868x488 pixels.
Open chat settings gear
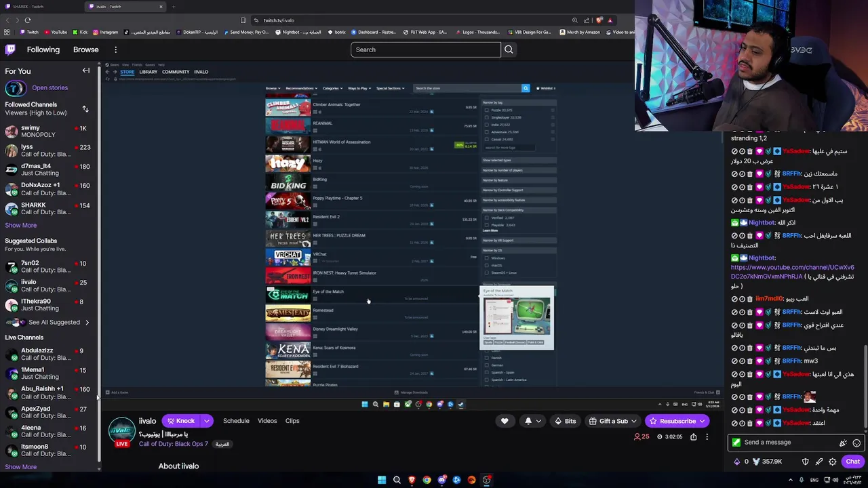tap(832, 462)
